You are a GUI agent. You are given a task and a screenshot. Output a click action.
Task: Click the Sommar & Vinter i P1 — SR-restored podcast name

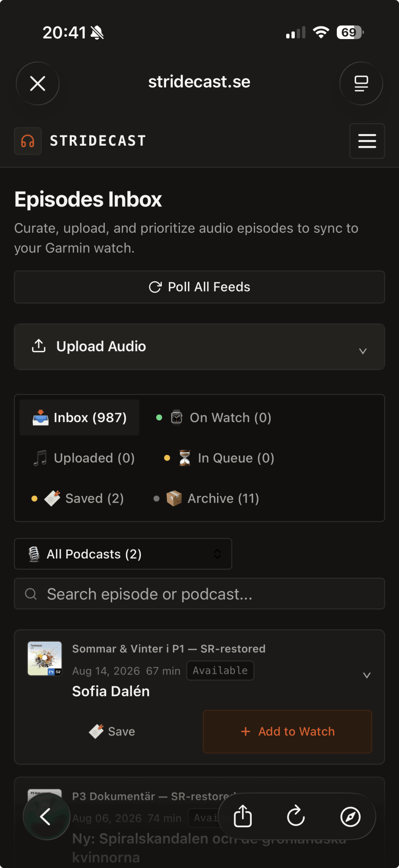[x=169, y=649]
